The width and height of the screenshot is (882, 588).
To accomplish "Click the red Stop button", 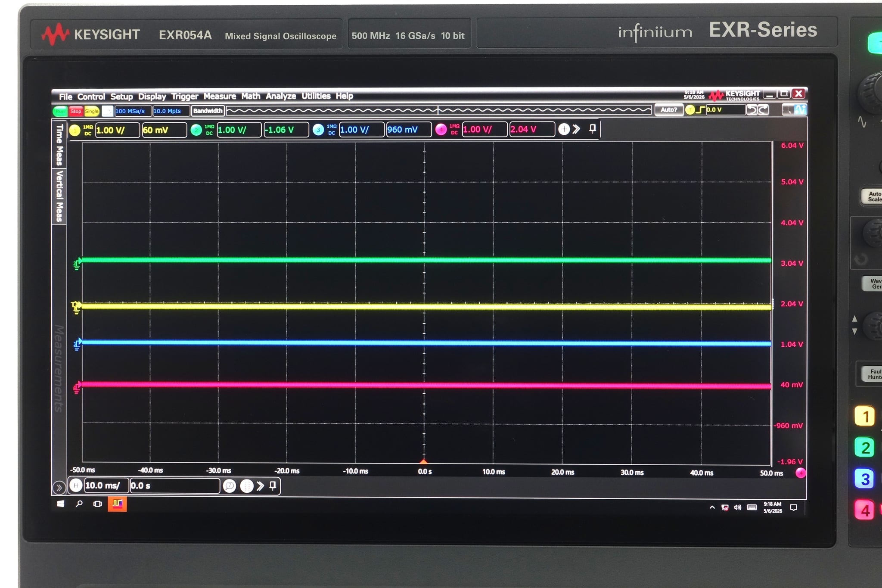I will (76, 111).
